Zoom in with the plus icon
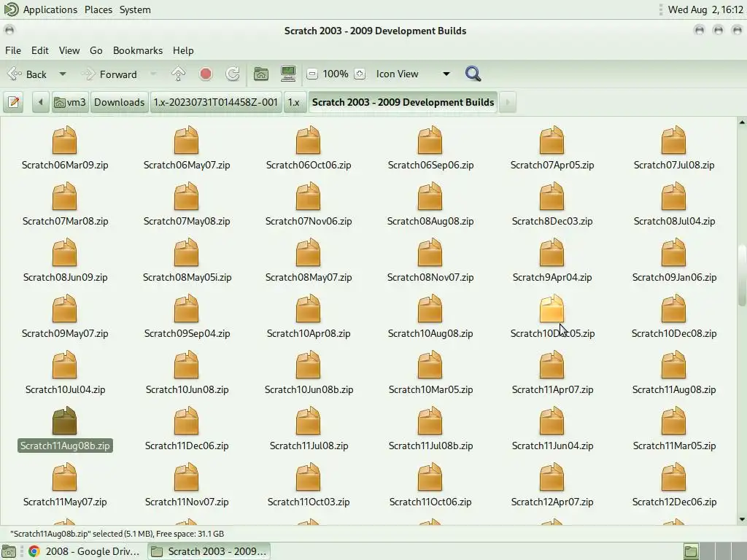Viewport: 747px width, 560px height. tap(360, 74)
